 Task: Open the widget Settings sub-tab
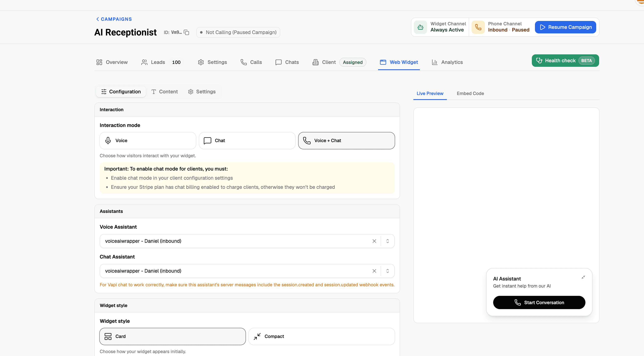point(202,92)
